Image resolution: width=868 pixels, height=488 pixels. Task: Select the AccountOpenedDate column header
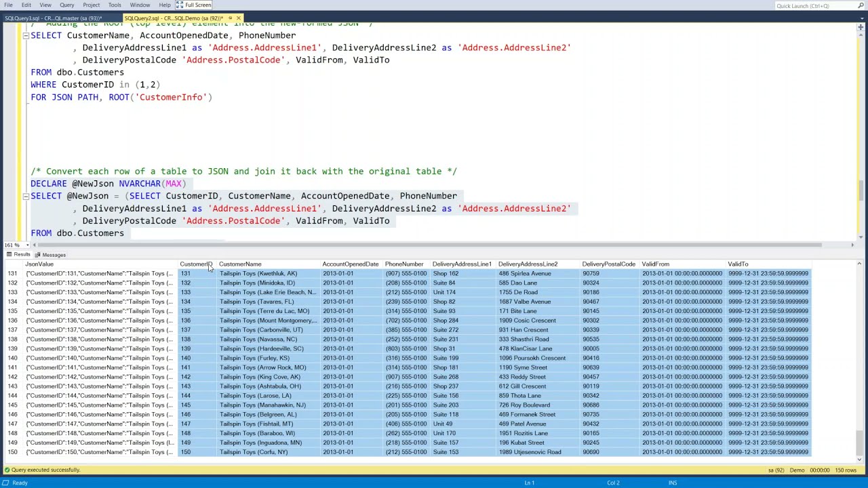tap(351, 264)
